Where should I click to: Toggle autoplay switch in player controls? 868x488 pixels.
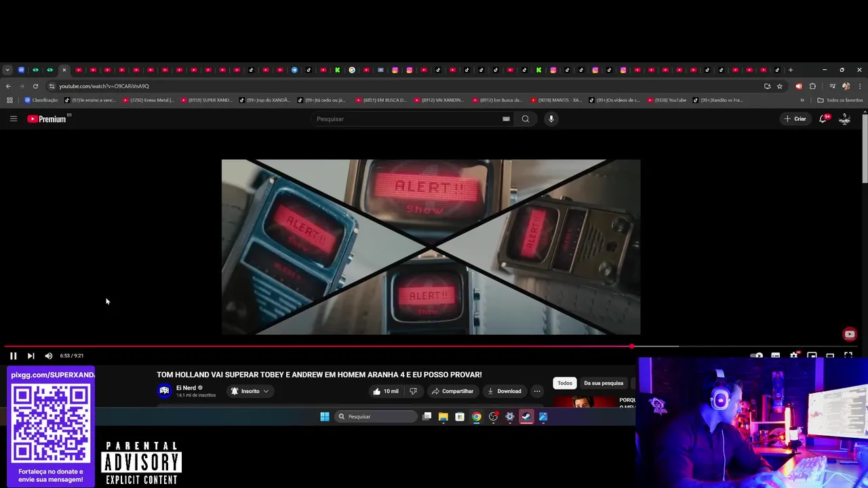(756, 355)
